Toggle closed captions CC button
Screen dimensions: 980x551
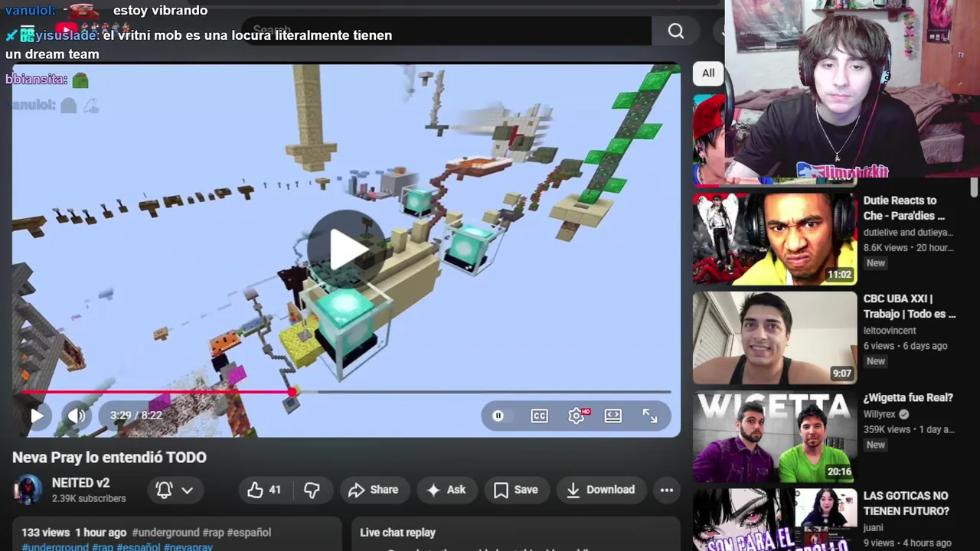point(539,416)
